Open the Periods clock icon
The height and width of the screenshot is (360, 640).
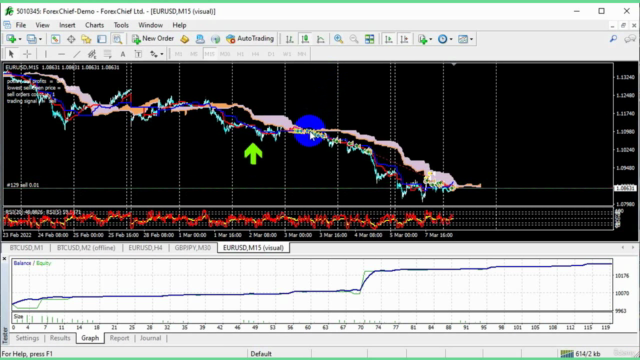(442, 39)
